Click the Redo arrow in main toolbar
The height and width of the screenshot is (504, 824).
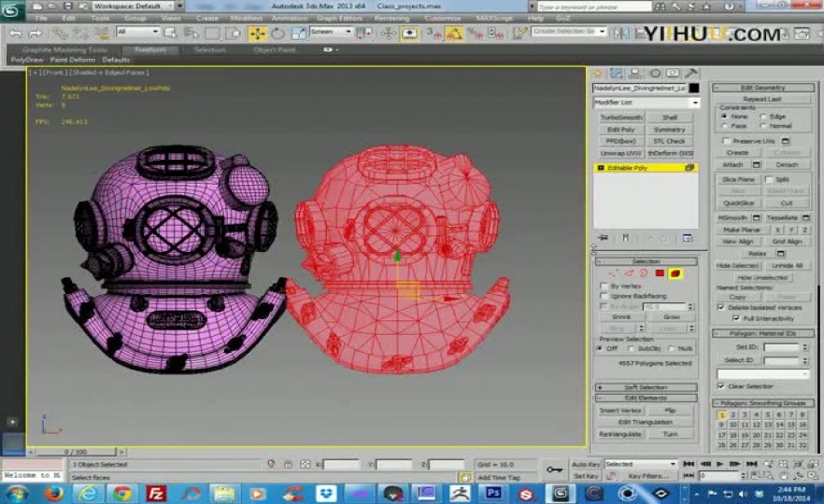(36, 34)
